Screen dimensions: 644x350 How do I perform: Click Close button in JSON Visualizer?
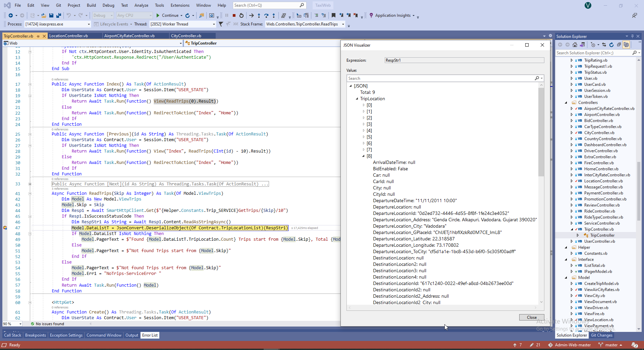(531, 317)
